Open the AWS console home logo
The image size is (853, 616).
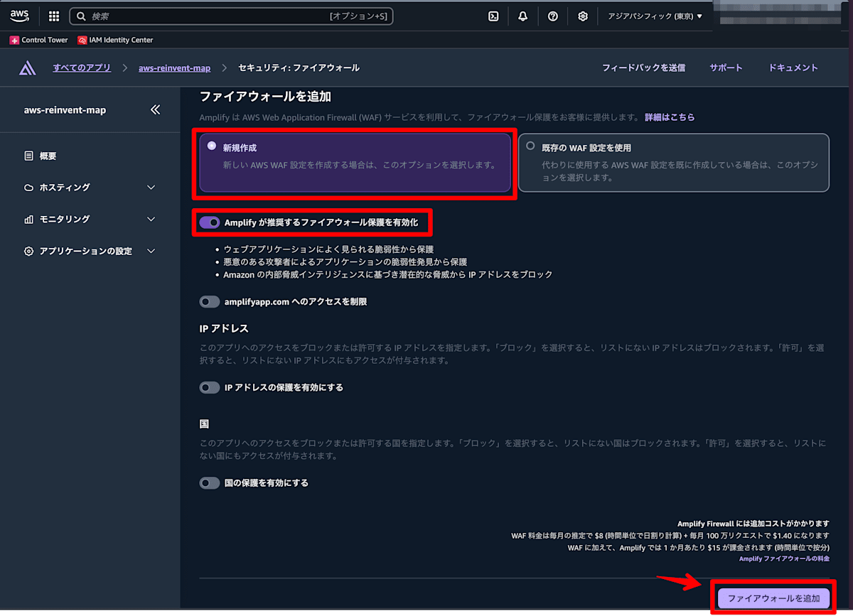[19, 16]
